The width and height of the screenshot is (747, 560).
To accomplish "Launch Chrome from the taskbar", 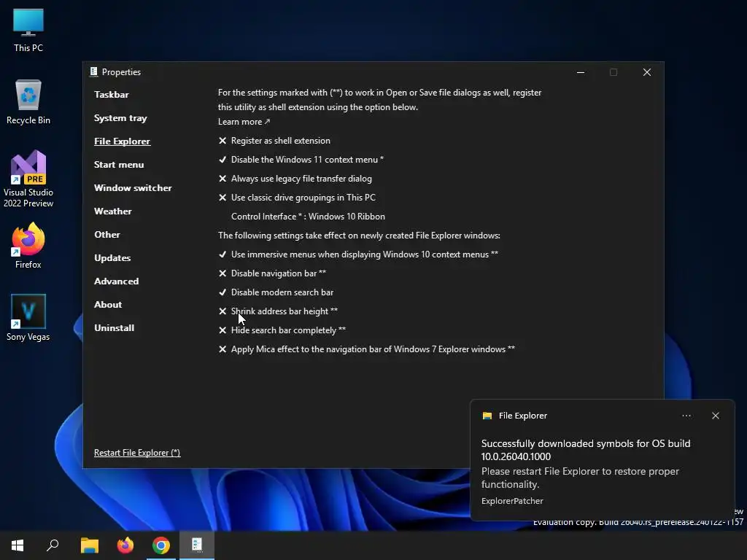I will pyautogui.click(x=161, y=545).
